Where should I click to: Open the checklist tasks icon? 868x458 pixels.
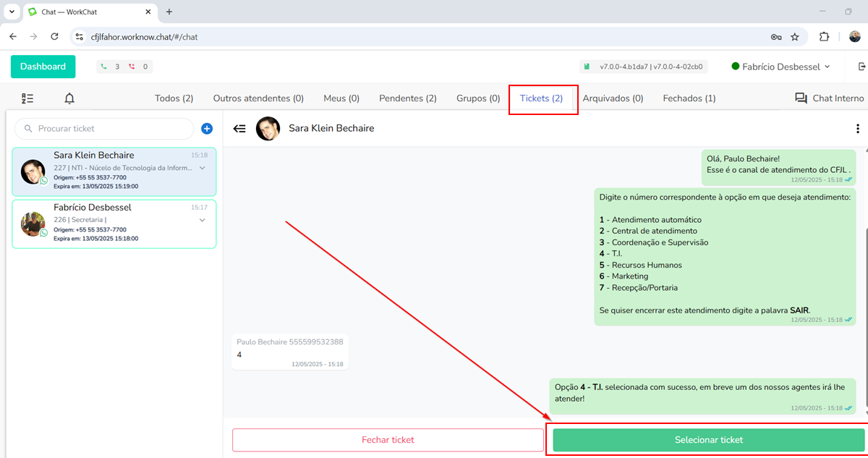click(27, 98)
